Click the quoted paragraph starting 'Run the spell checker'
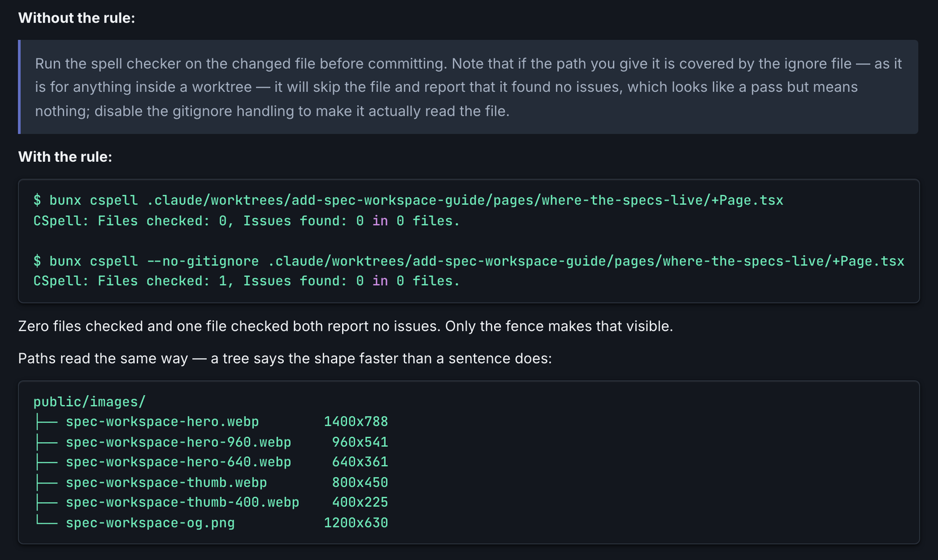Viewport: 938px width, 560px height. click(468, 87)
